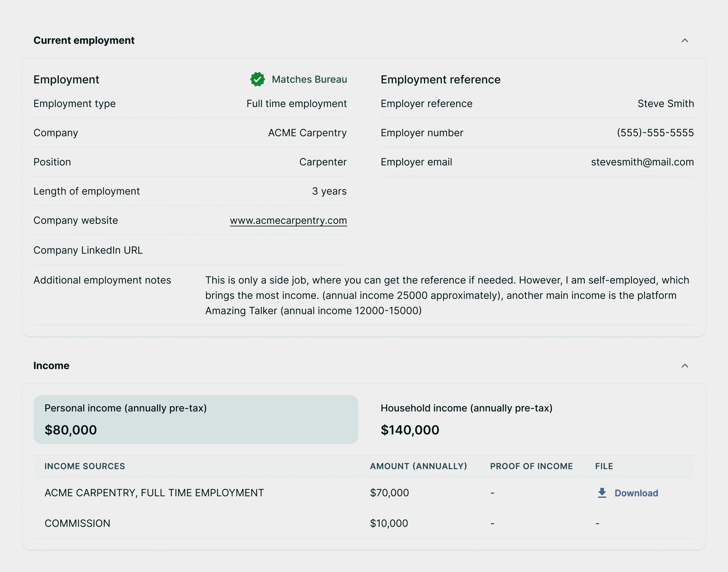Click the employer number (555)-555-5555
The image size is (728, 572).
tap(655, 133)
